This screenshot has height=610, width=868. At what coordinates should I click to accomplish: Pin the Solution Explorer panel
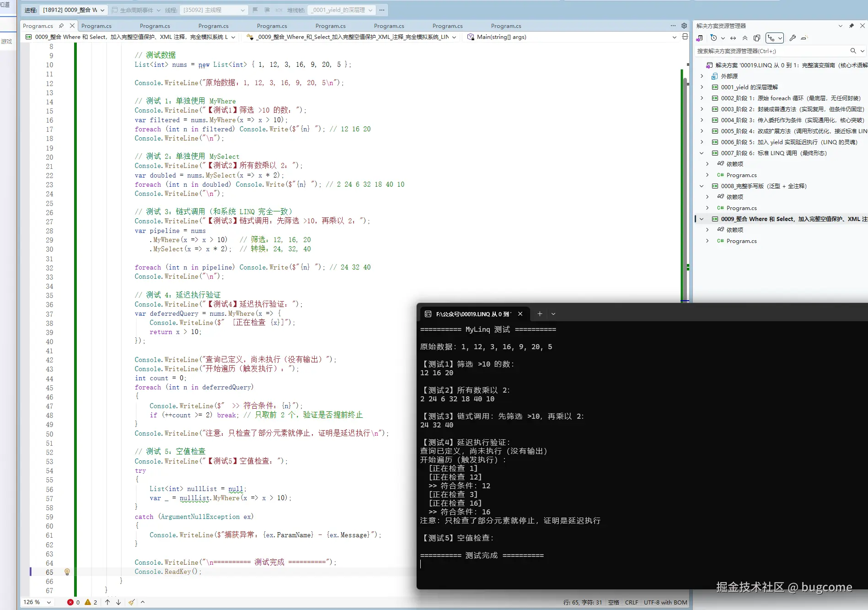[x=851, y=26]
